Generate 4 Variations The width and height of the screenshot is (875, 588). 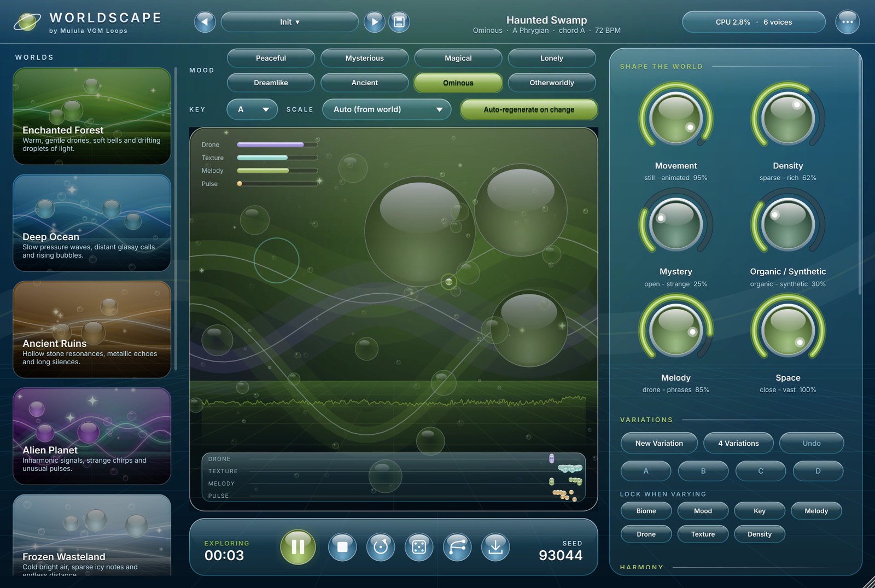coord(738,443)
